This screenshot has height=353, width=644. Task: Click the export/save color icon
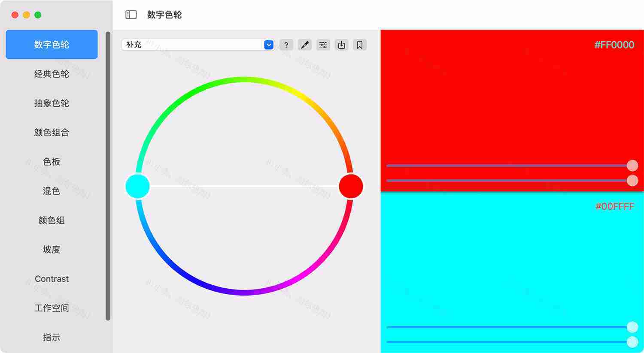tap(341, 44)
